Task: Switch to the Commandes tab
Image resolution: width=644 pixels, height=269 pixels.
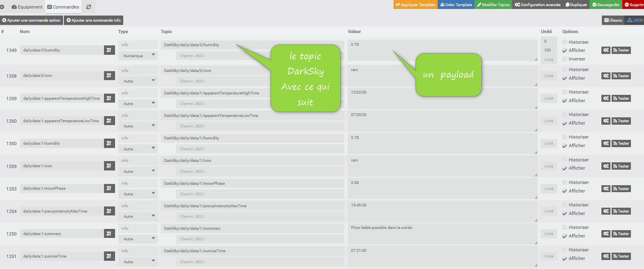Action: [63, 7]
